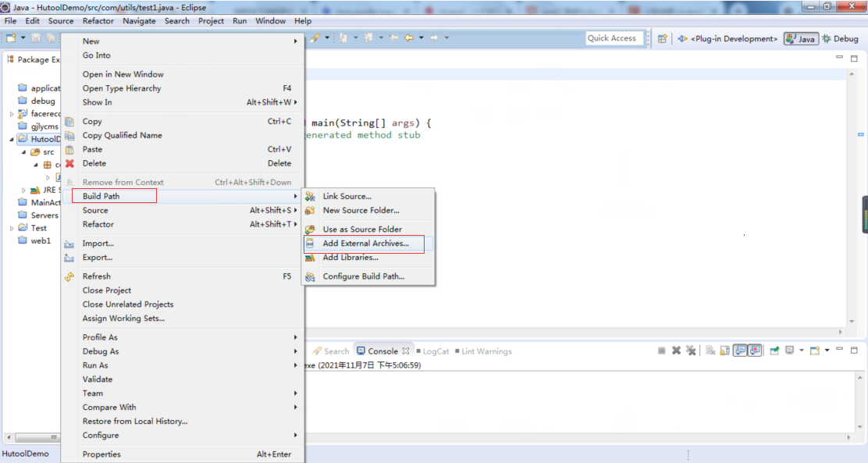Toggle Show Console on Standard Error
868x463 pixels.
point(755,351)
